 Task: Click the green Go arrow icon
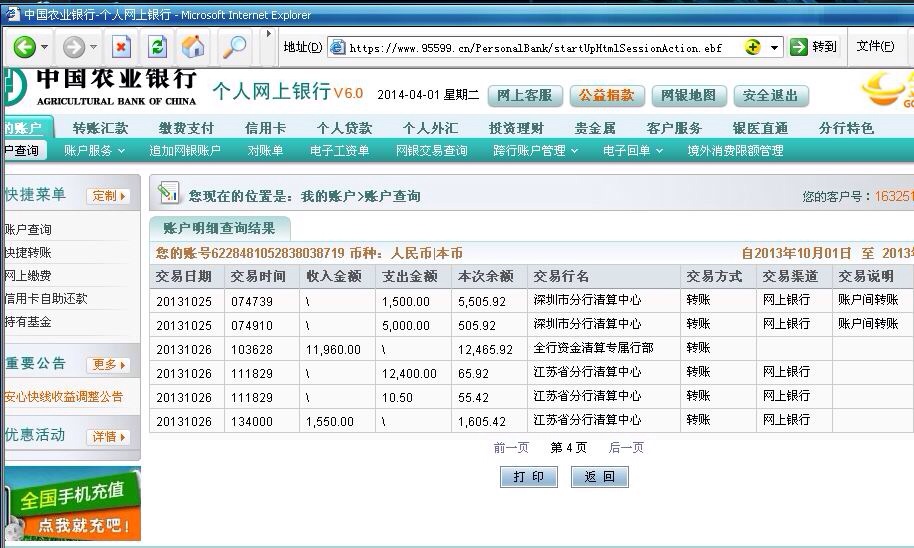coord(799,47)
